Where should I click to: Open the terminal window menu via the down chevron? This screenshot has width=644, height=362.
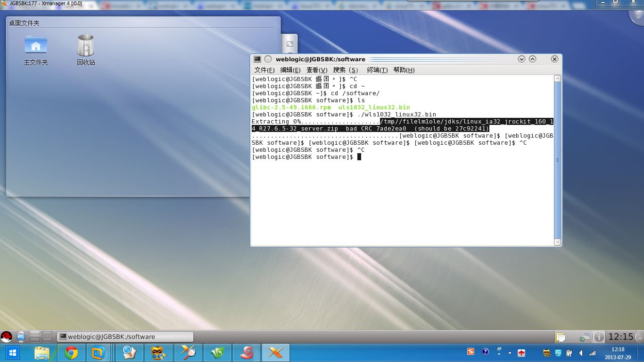(521, 59)
